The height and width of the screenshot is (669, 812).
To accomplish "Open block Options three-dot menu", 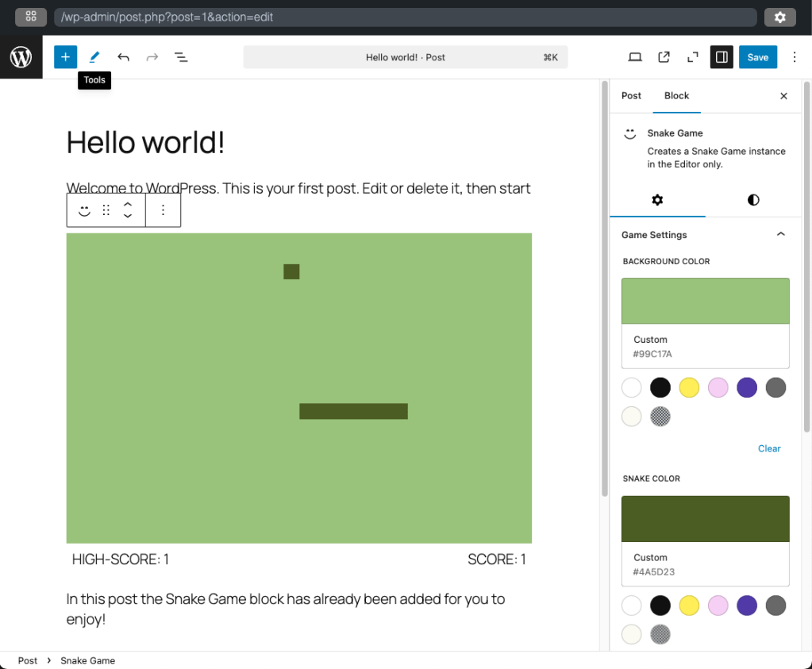I will tap(163, 210).
